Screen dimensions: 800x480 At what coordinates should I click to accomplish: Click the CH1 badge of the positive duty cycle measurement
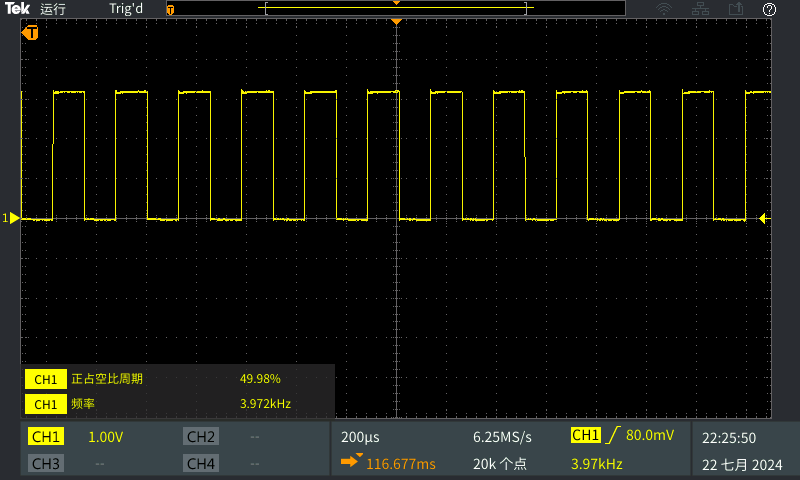pos(46,379)
